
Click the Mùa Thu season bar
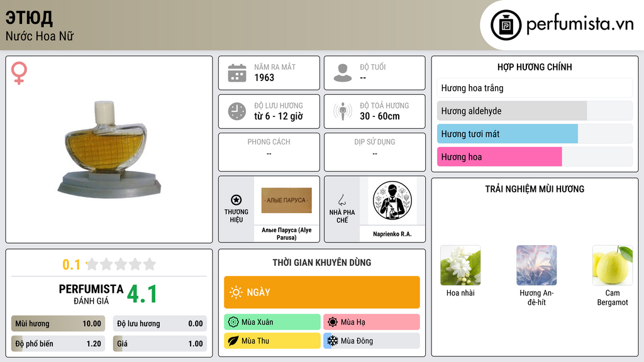(x=272, y=341)
